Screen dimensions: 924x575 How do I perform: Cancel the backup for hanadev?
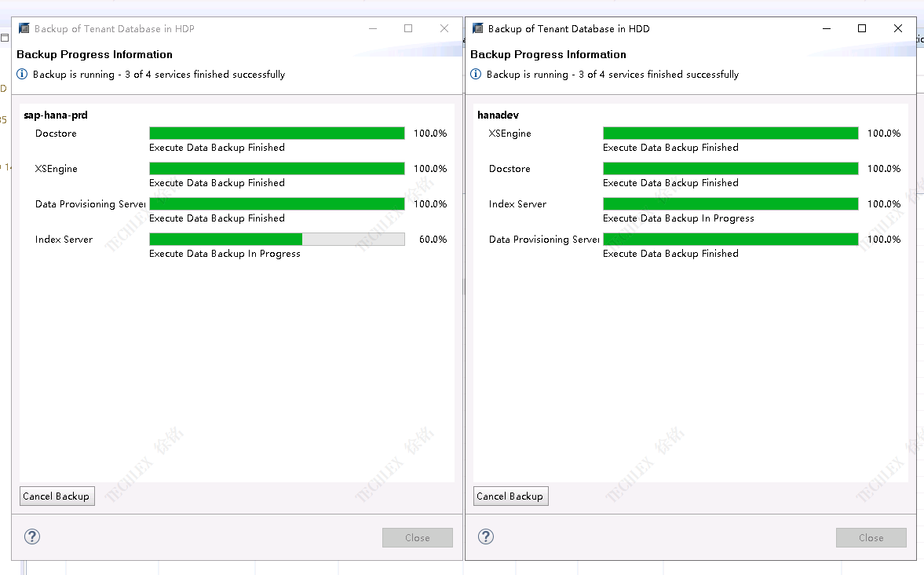510,496
